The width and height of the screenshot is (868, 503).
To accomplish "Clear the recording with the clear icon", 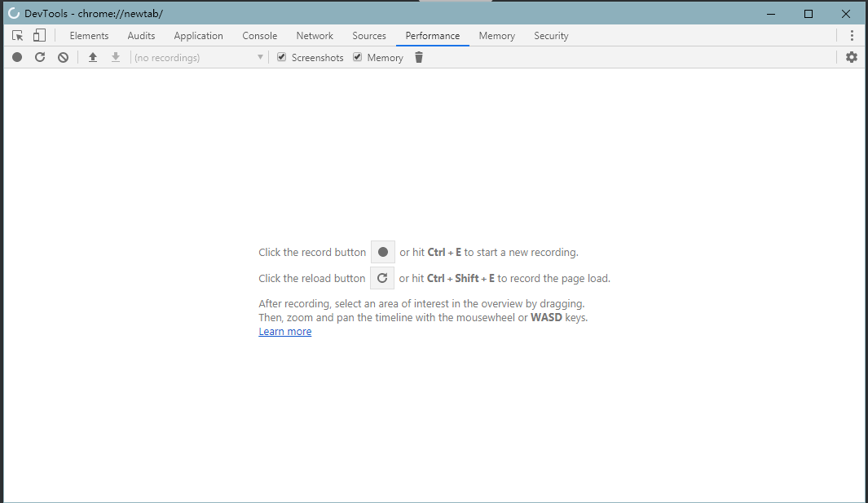I will tap(63, 58).
